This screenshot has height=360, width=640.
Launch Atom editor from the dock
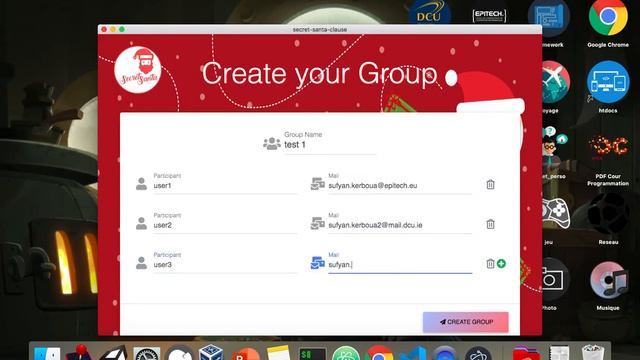coord(345,353)
